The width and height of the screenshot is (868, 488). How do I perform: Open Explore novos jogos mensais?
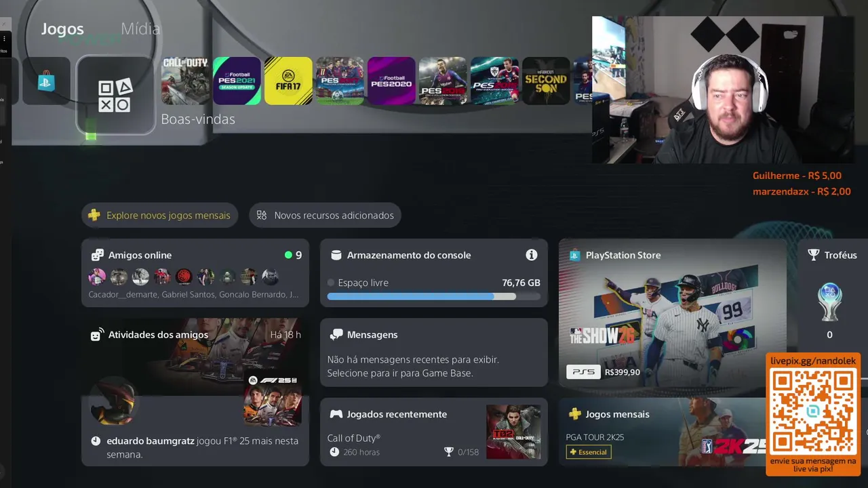(x=160, y=216)
